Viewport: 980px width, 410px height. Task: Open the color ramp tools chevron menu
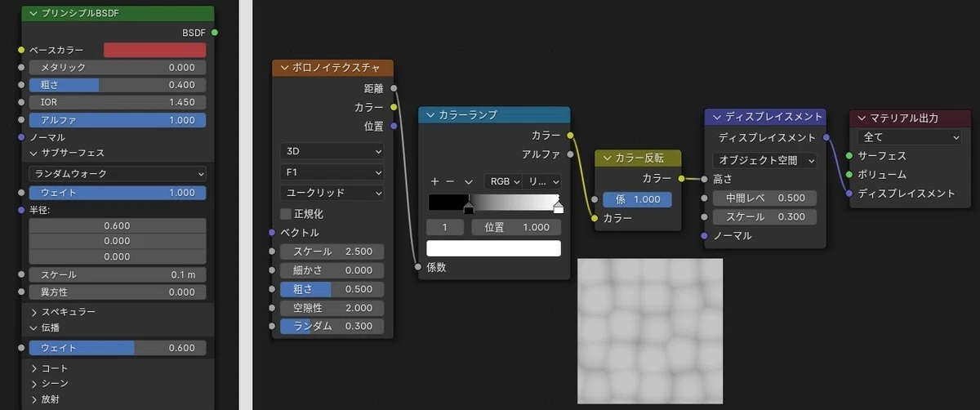468,181
